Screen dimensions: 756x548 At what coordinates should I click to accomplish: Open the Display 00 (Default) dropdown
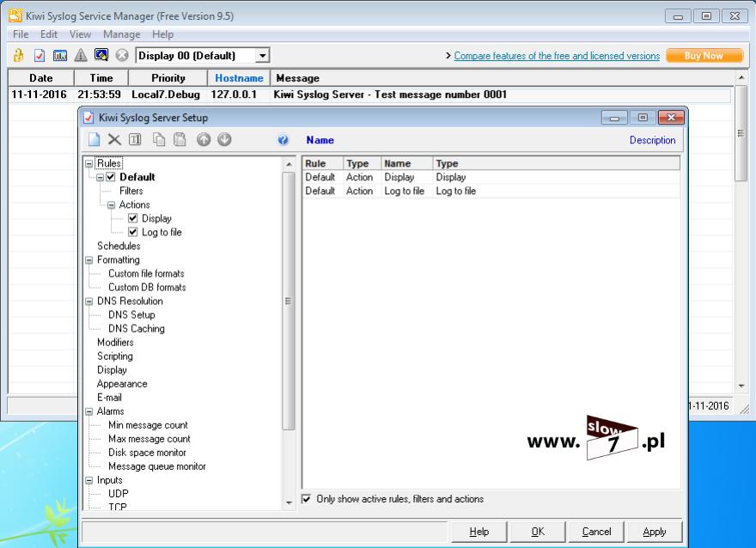(262, 56)
